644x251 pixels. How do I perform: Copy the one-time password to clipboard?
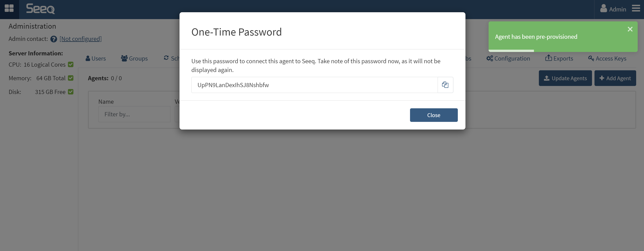pyautogui.click(x=445, y=85)
